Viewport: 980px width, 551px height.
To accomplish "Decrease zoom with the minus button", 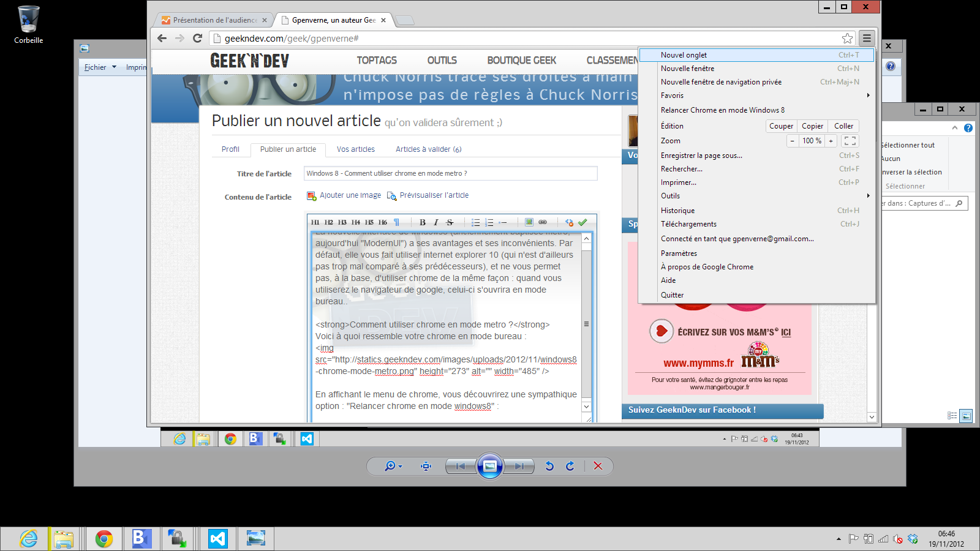I will (x=792, y=141).
